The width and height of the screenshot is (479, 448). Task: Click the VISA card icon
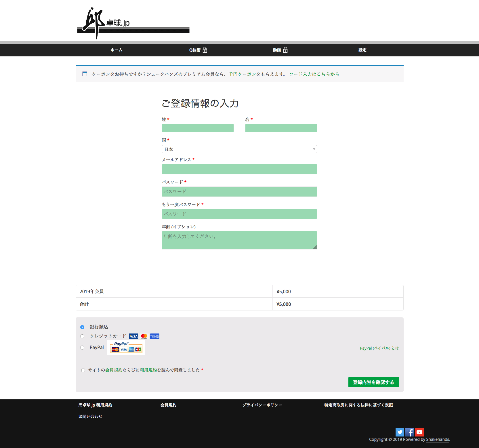click(x=133, y=336)
